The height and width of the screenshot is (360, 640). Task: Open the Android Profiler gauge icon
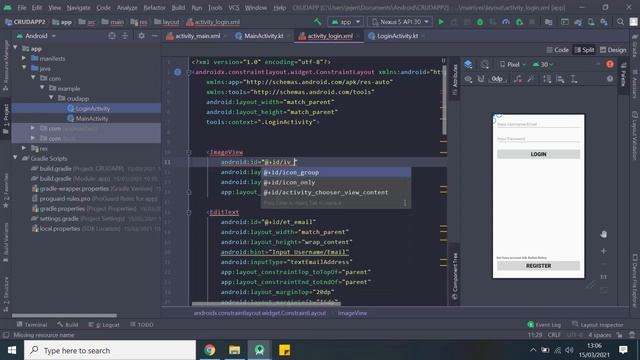[x=506, y=22]
